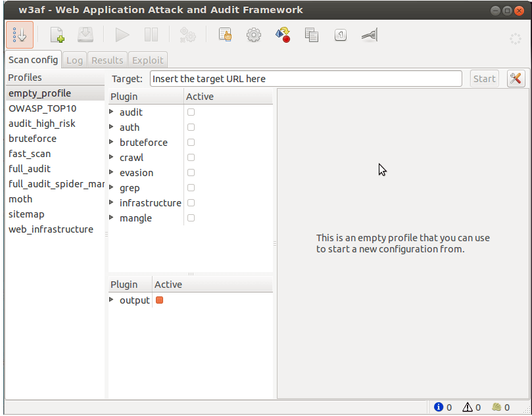532x416 pixels.
Task: Select the web_infrastructure profile
Action: 55,229
